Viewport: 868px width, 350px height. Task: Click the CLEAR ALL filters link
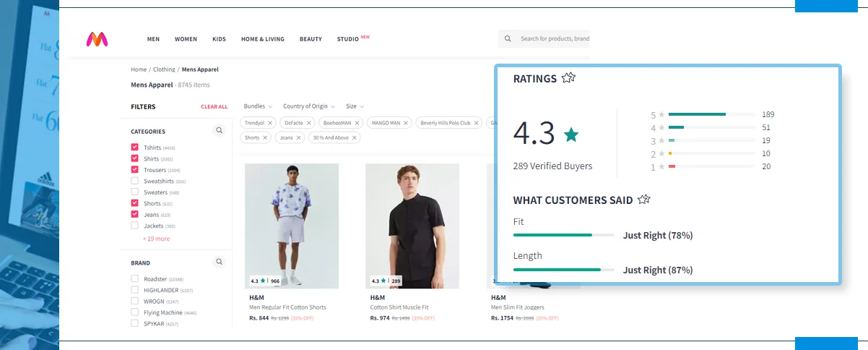pos(214,107)
